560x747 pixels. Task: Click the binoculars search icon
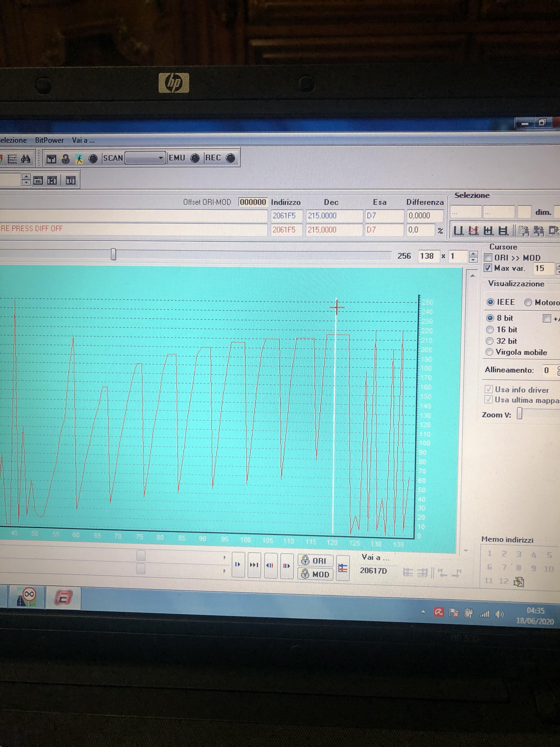pyautogui.click(x=26, y=159)
